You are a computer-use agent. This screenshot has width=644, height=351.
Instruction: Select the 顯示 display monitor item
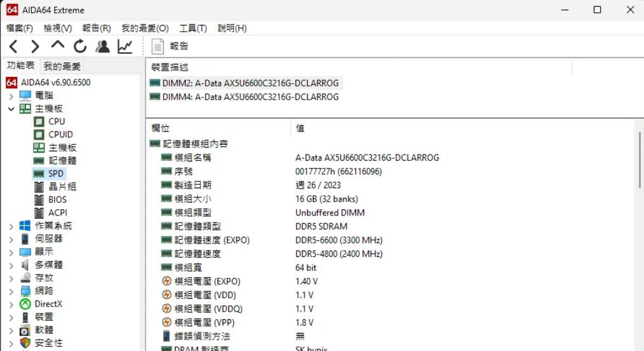click(25, 252)
